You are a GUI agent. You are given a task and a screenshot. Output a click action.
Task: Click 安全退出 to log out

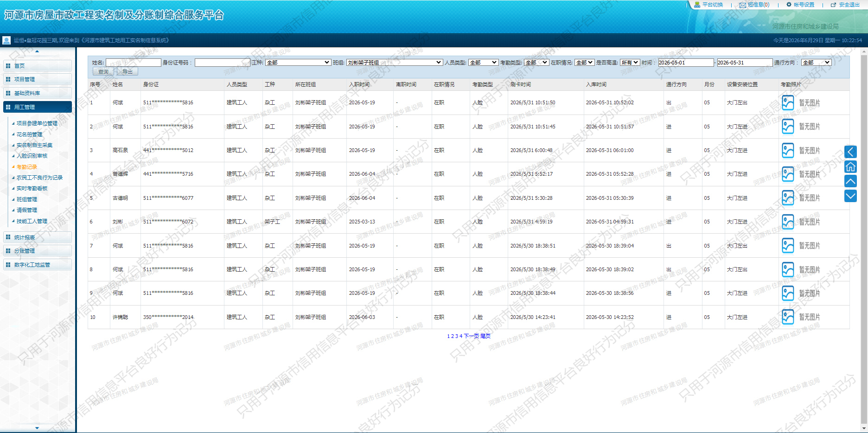click(845, 5)
